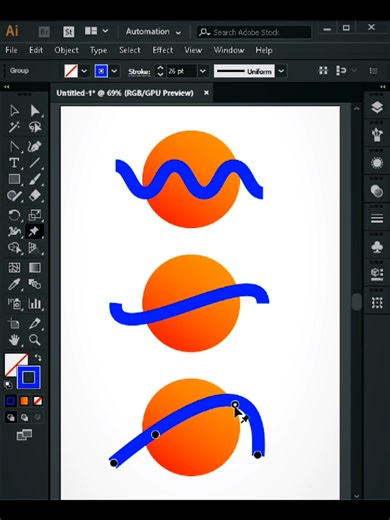The image size is (390, 520).
Task: Open control bar Stroke color dropdown
Action: pyautogui.click(x=114, y=71)
